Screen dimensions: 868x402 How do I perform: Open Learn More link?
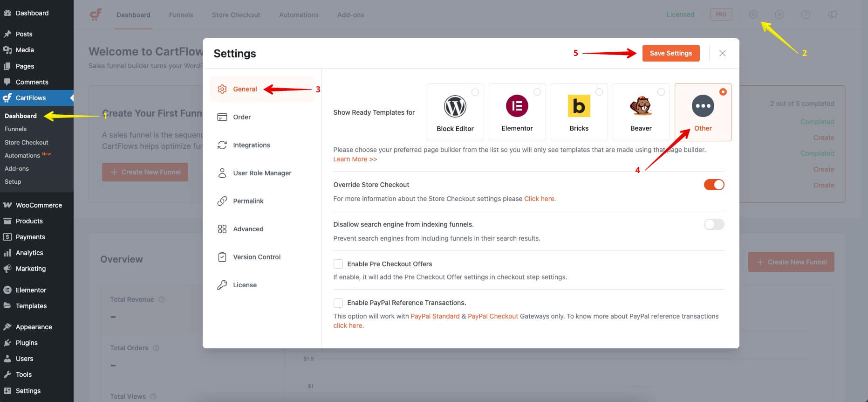(x=355, y=159)
